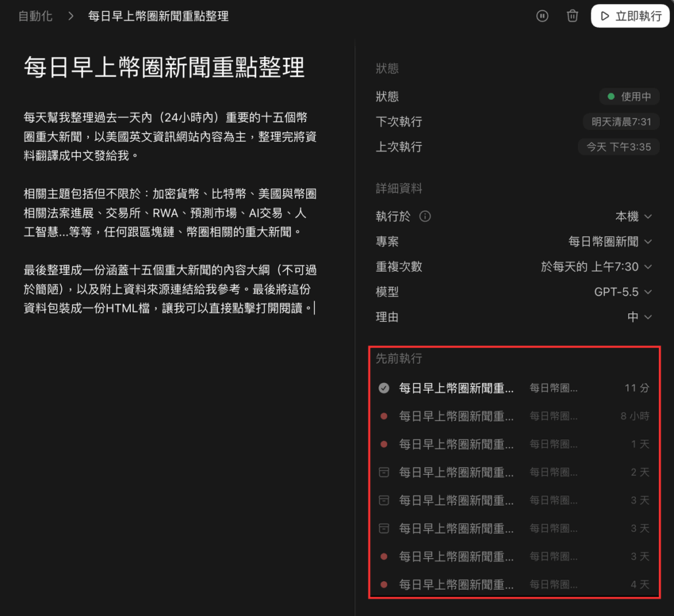
Task: Pause this automation with the pause icon
Action: pyautogui.click(x=542, y=16)
